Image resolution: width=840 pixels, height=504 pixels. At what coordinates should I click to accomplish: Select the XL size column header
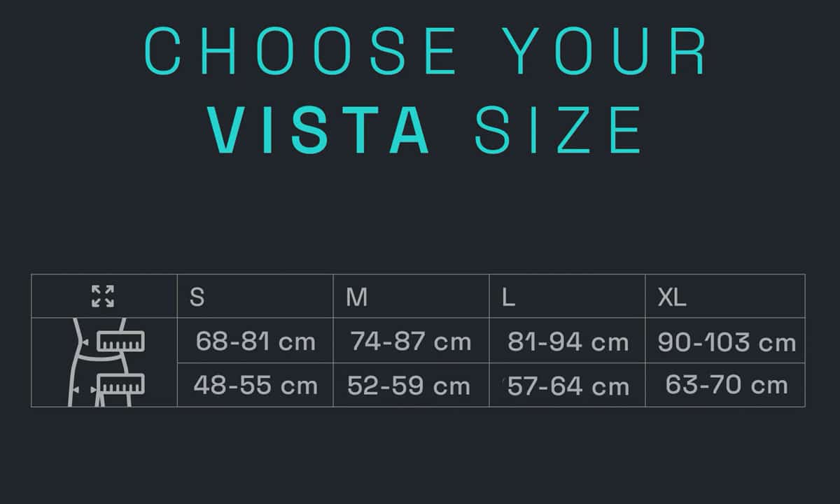(x=672, y=297)
